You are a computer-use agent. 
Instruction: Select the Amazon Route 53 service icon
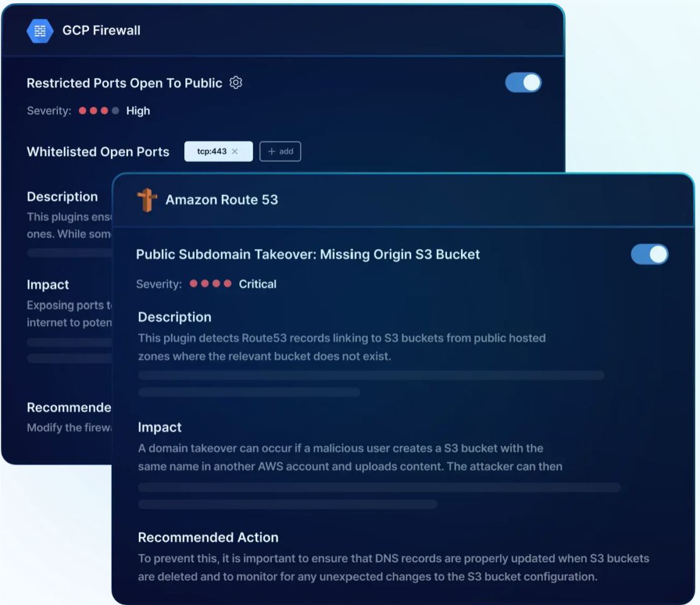click(x=146, y=200)
